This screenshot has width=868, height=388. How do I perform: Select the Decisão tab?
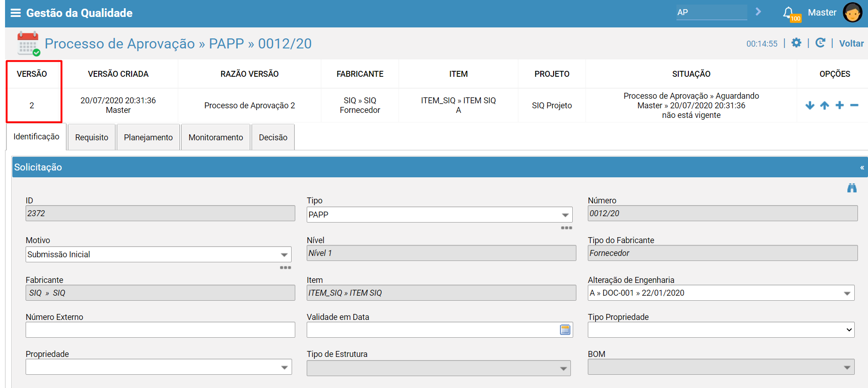pyautogui.click(x=273, y=138)
